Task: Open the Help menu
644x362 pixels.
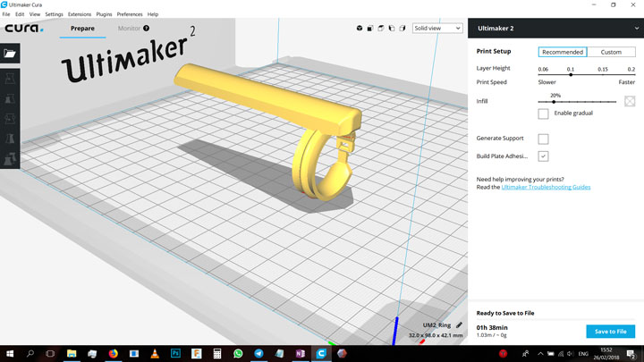Action: (153, 14)
